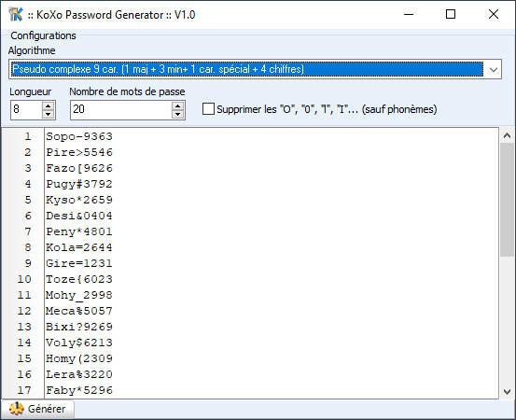516x420 pixels.
Task: Click the Générer button
Action: (x=38, y=409)
